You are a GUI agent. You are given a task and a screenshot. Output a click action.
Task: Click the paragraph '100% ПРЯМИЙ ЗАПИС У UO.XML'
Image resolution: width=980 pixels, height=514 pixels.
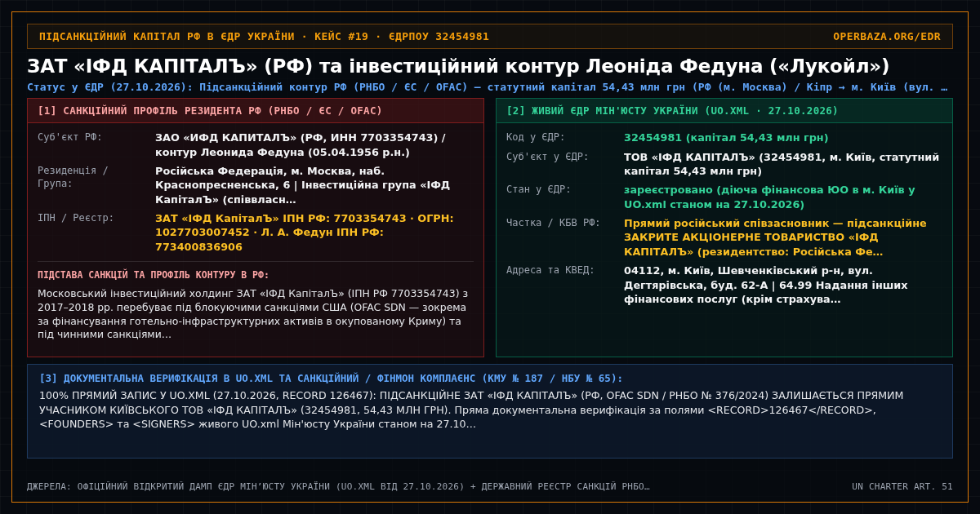tap(471, 410)
